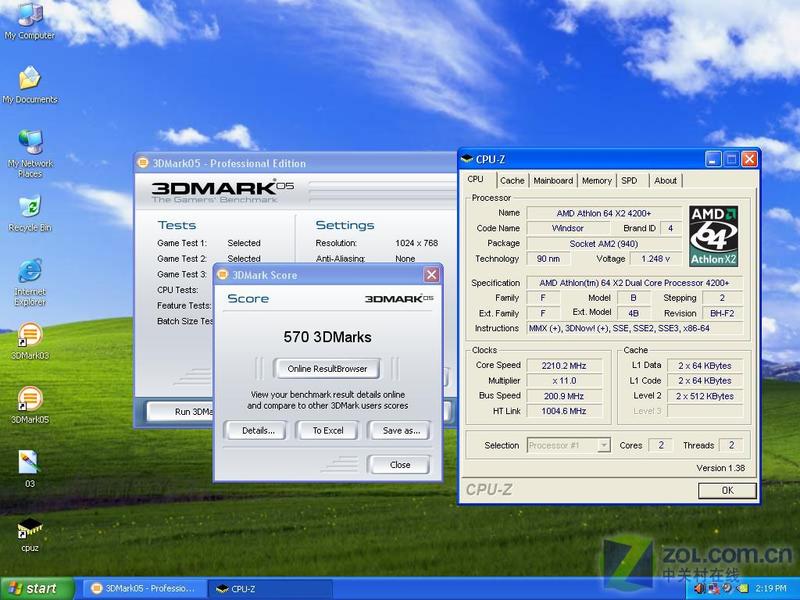Click the 3DMark05 window title bar icon

[x=143, y=163]
